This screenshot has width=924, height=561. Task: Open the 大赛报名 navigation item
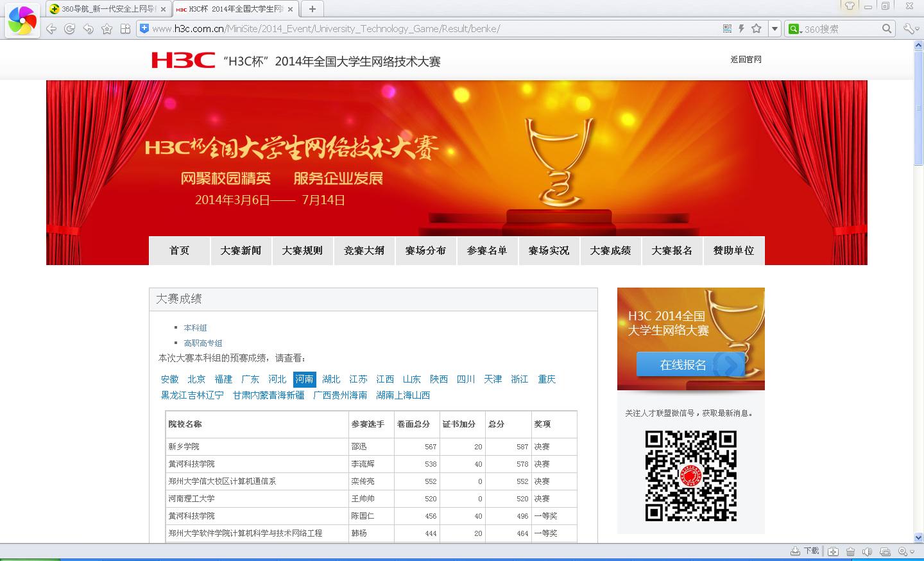(x=672, y=250)
